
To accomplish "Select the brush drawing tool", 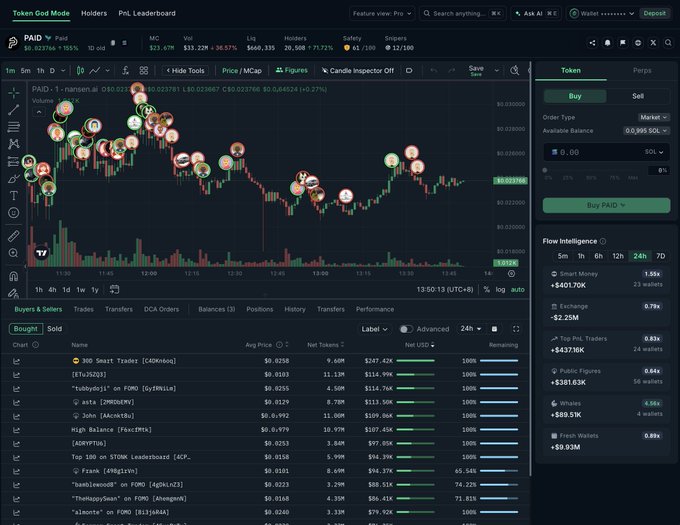I will 13,179.
